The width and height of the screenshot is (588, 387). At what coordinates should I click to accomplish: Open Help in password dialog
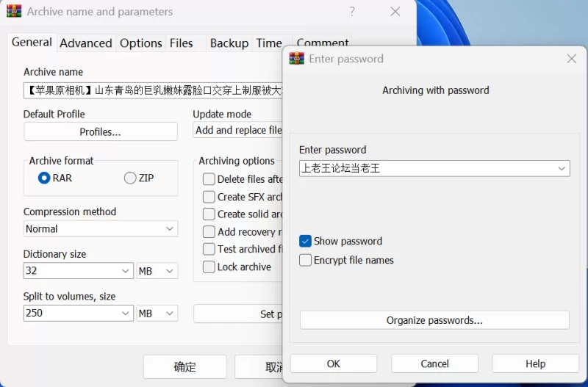(536, 364)
